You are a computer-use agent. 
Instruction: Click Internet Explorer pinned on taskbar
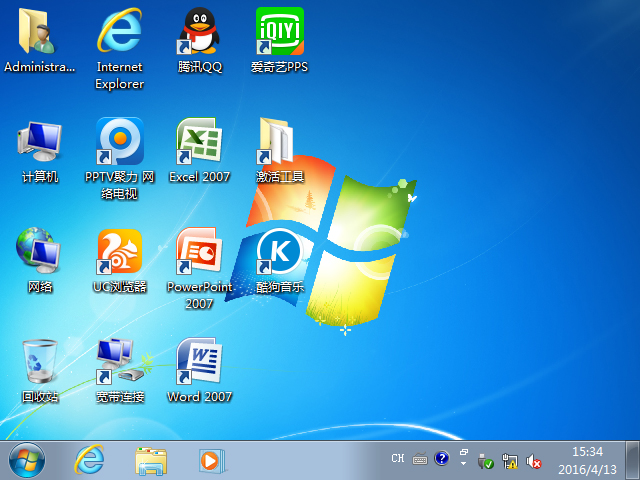pos(89,460)
